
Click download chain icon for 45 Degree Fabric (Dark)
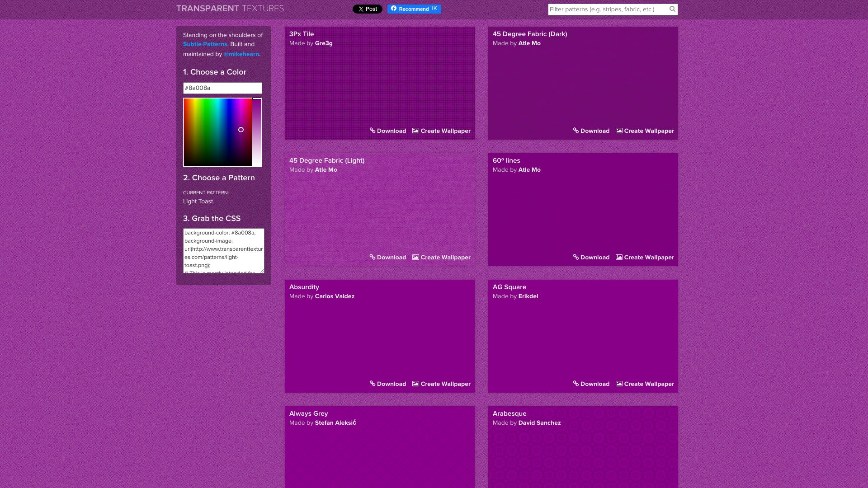(576, 131)
